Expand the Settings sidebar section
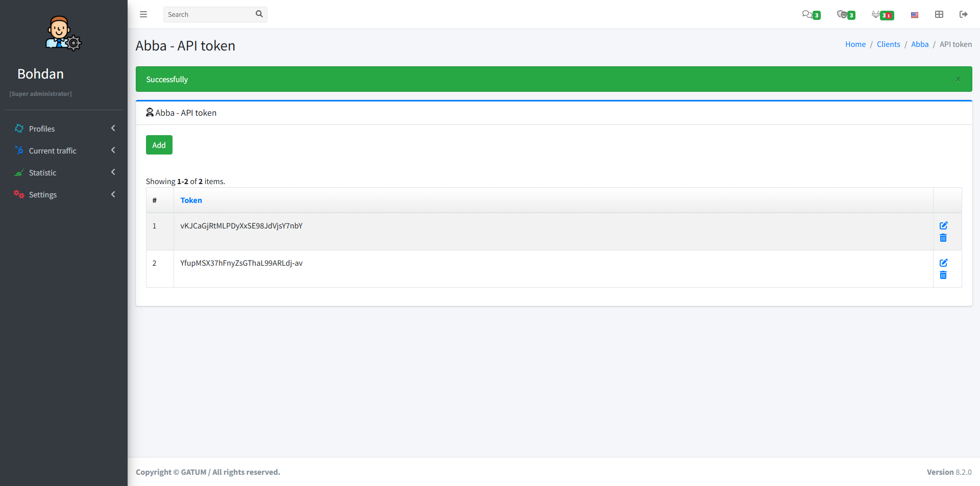The height and width of the screenshot is (486, 980). [43, 194]
